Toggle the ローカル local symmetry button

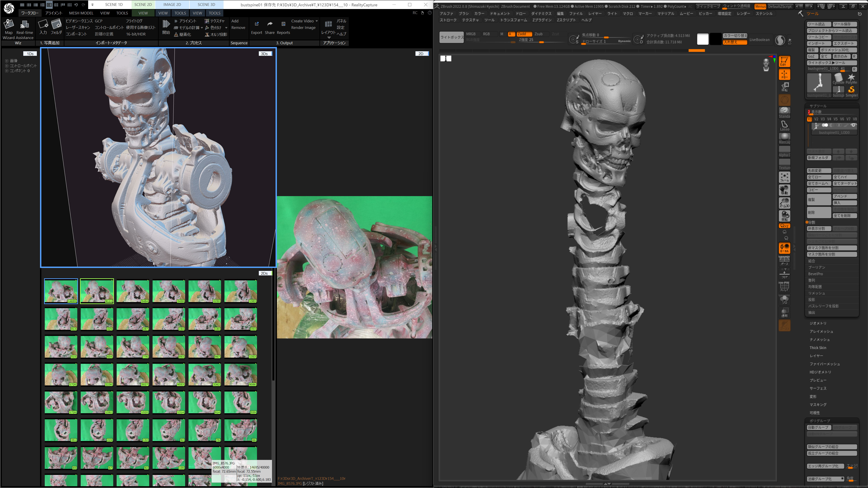point(784,248)
